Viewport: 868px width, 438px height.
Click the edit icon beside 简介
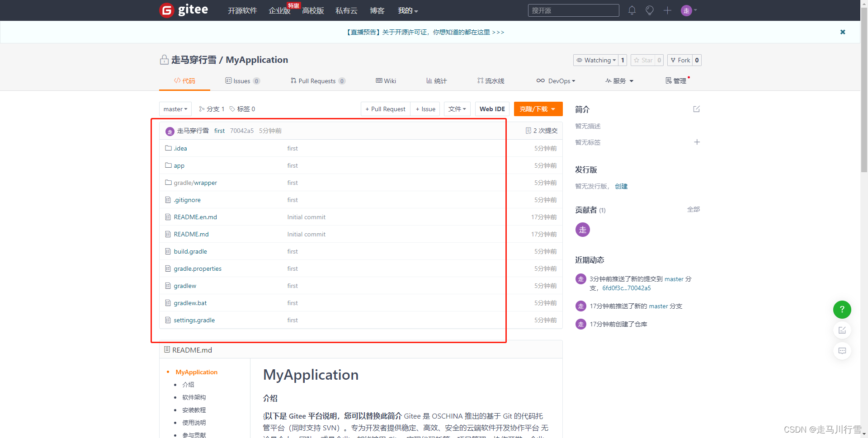697,109
